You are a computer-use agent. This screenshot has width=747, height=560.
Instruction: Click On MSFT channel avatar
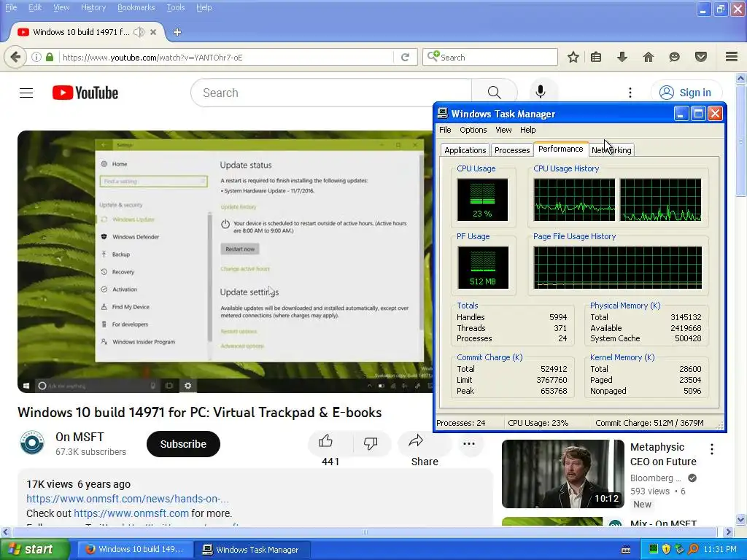coord(32,443)
